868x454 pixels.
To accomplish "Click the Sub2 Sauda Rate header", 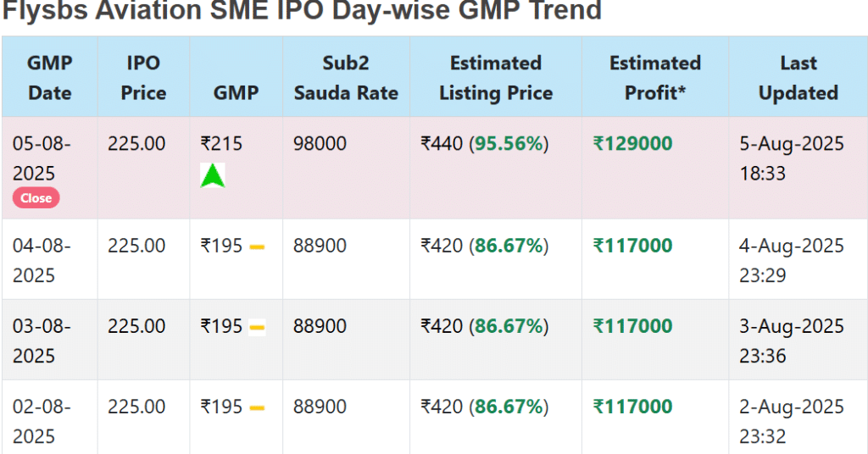I will click(x=346, y=77).
